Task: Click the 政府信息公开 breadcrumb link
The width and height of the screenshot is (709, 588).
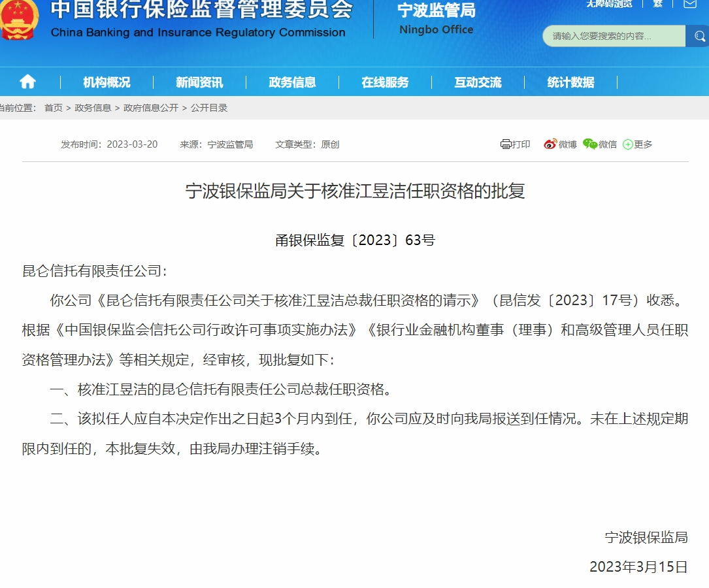Action: coord(151,108)
